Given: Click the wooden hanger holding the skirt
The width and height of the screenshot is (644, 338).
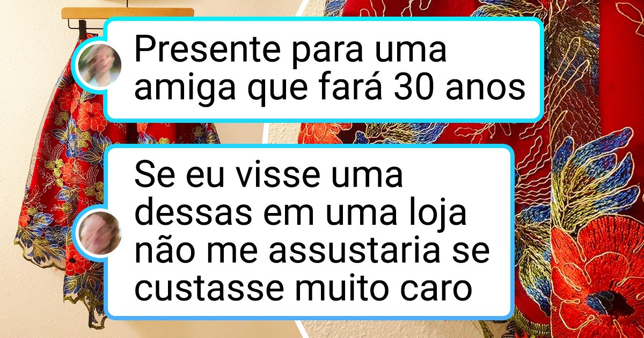Looking at the screenshot, I should point(127,12).
